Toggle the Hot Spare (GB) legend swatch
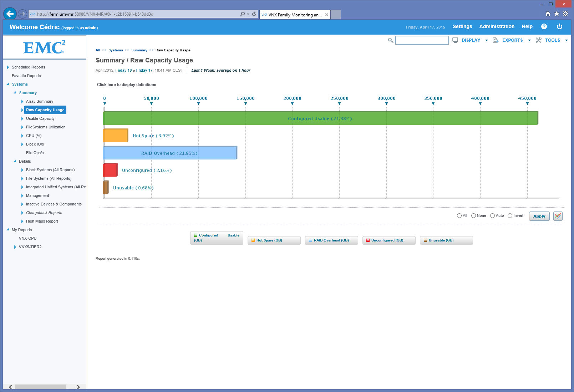 [253, 240]
